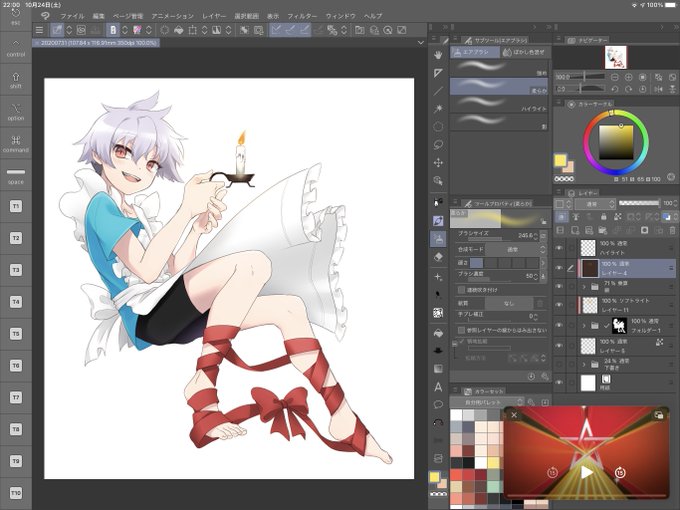Viewport: 680px width, 510px height.
Task: Enable the 連続吹き付け checkbox
Action: [461, 289]
